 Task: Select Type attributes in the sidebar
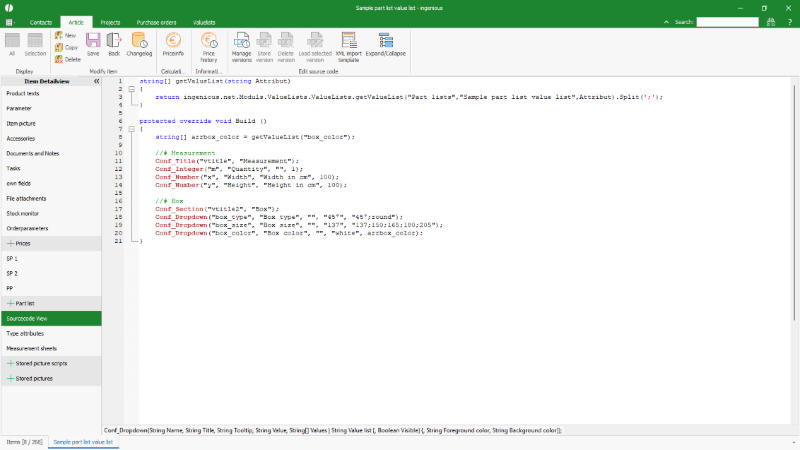click(x=26, y=333)
